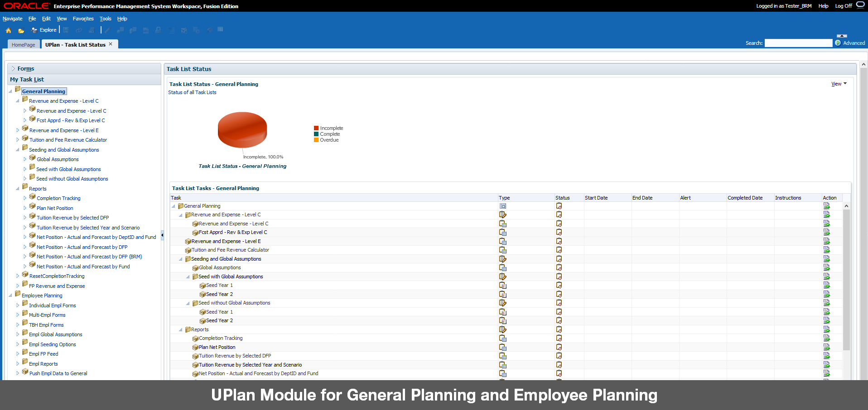
Task: Expand Push Empl Data to General node
Action: tap(18, 373)
